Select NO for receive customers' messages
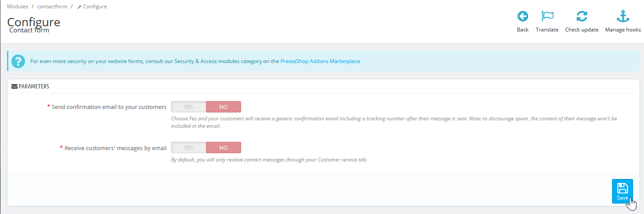Image resolution: width=644 pixels, height=214 pixels. click(223, 147)
